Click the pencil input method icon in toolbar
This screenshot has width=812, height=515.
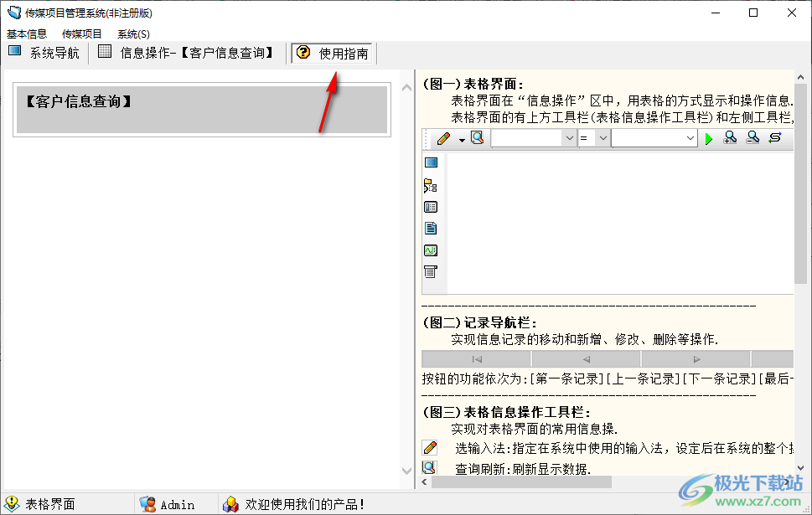444,138
